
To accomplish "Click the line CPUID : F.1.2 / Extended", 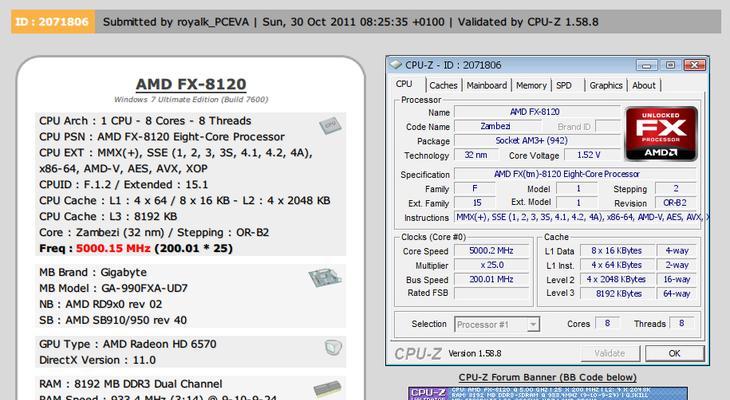I will tap(123, 185).
